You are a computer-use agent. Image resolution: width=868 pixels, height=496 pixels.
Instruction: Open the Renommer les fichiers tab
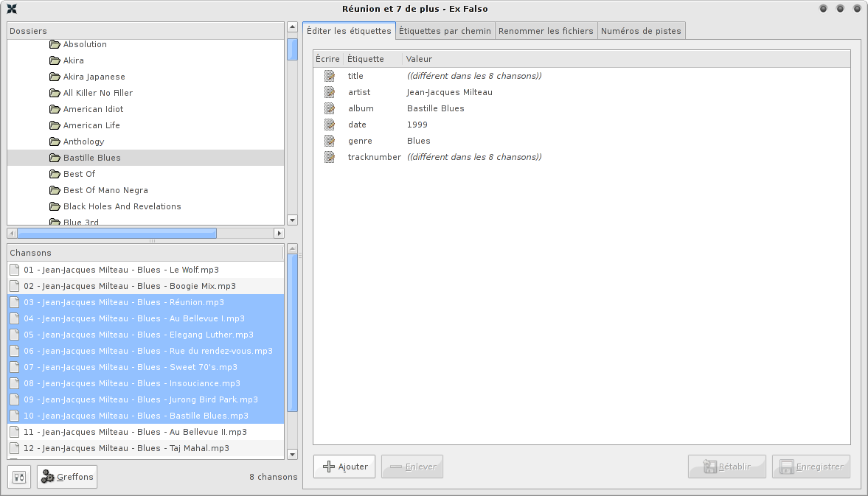click(x=546, y=31)
